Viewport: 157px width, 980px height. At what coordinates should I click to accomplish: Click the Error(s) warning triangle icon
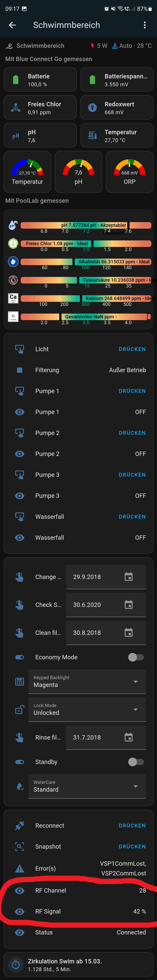click(19, 869)
